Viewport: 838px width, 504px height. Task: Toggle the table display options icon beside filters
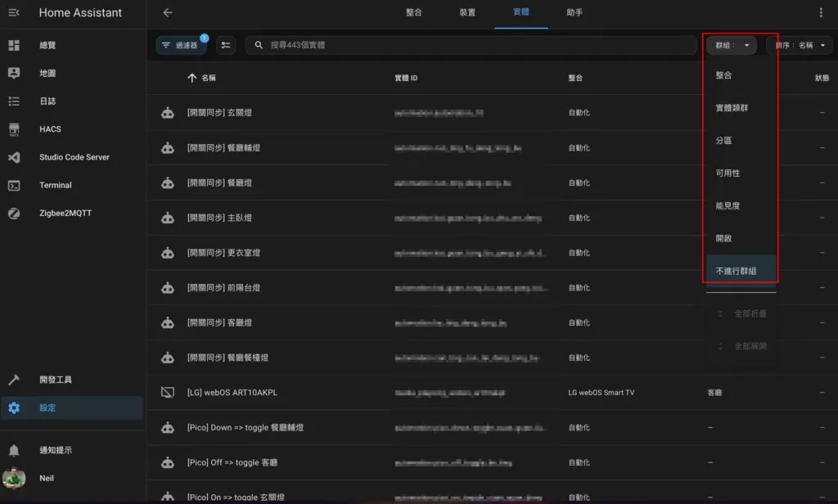[x=226, y=45]
